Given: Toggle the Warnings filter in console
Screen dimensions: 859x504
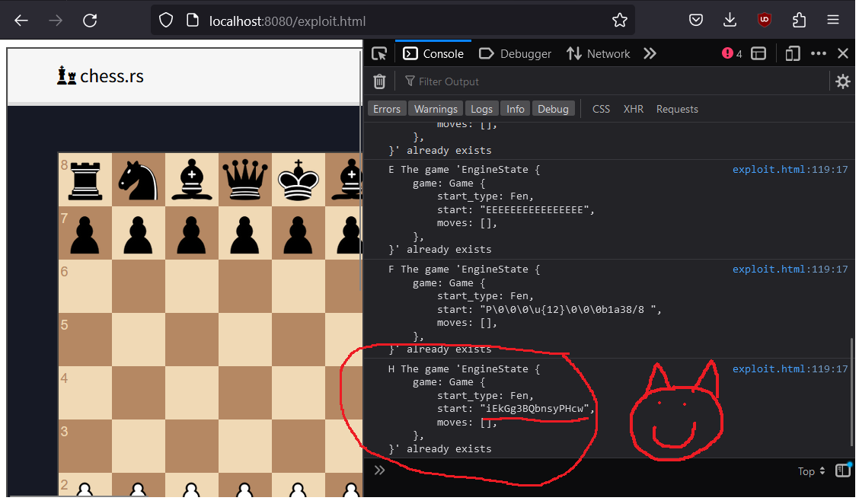Looking at the screenshot, I should 436,109.
